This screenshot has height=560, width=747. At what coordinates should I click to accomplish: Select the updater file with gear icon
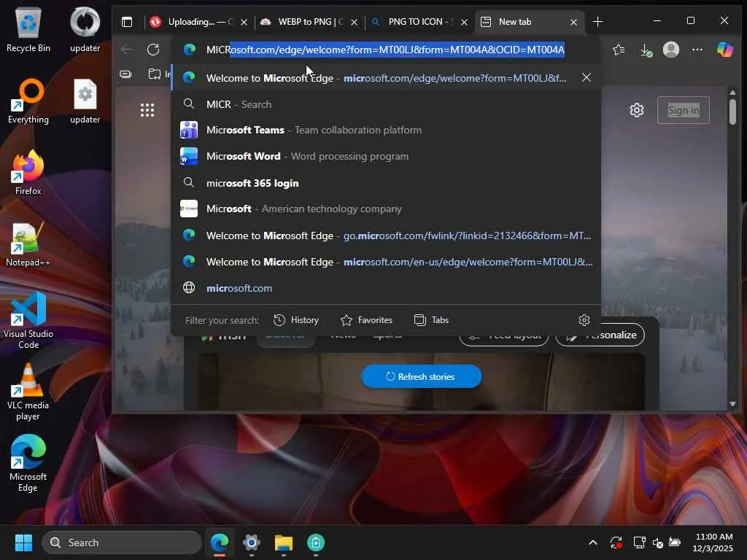point(85,101)
